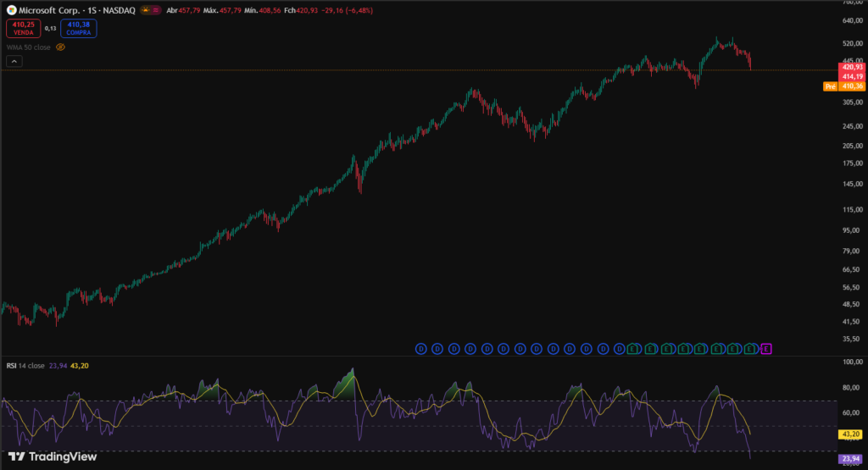Click the rightmost green earnings E marker

pyautogui.click(x=749, y=348)
